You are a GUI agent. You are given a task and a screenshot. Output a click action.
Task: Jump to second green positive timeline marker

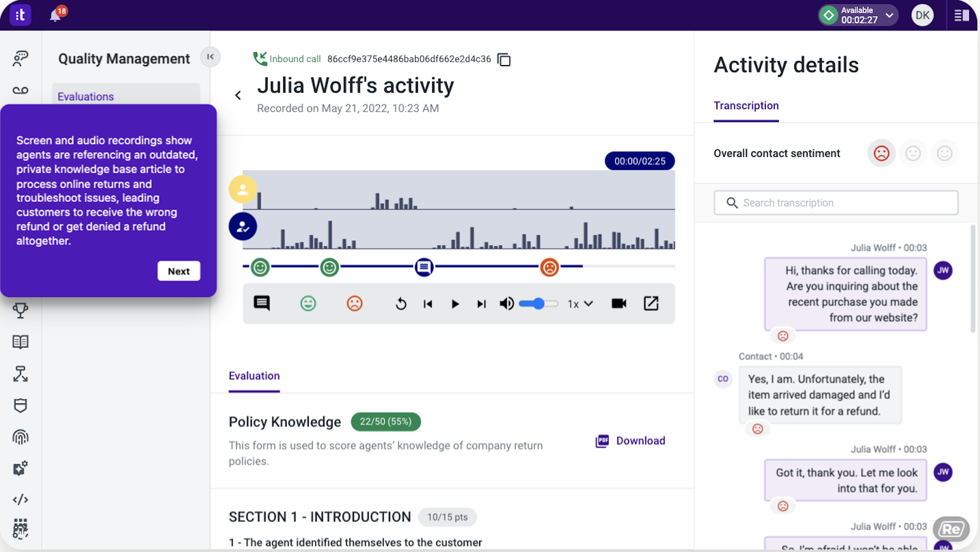tap(330, 267)
